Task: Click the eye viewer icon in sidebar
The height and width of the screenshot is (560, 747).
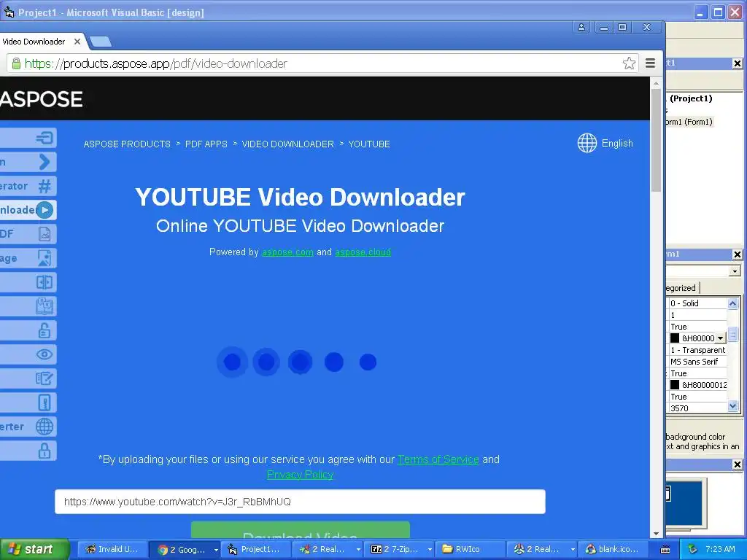Action: pyautogui.click(x=44, y=354)
